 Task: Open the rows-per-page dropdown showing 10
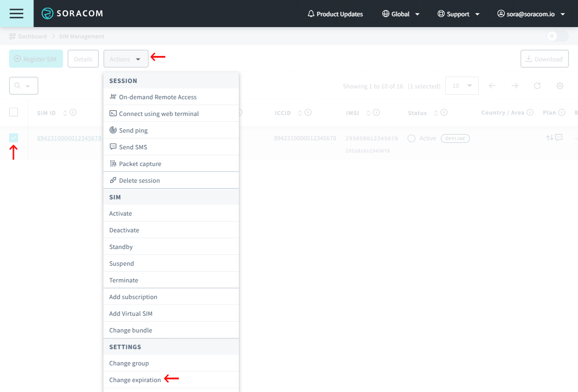point(461,86)
